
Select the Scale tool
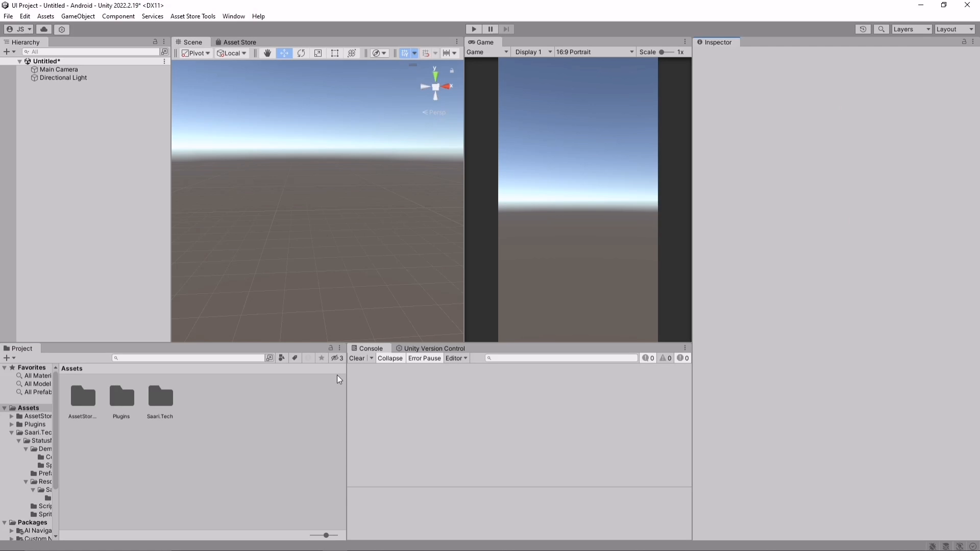point(318,53)
